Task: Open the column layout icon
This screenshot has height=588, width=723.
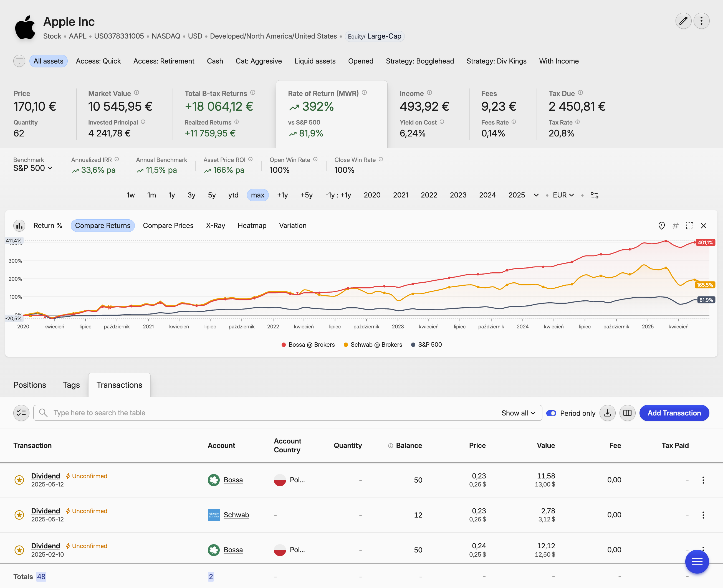Action: pos(627,413)
